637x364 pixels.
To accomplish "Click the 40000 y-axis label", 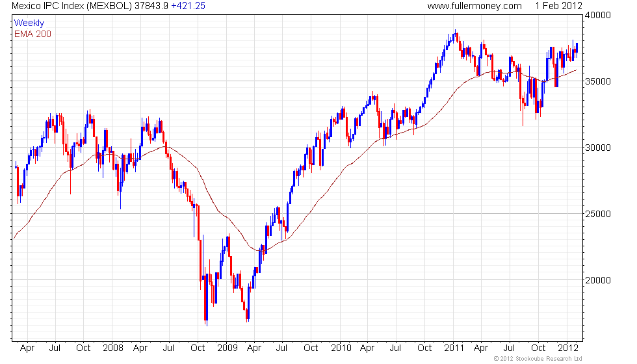I will click(597, 15).
